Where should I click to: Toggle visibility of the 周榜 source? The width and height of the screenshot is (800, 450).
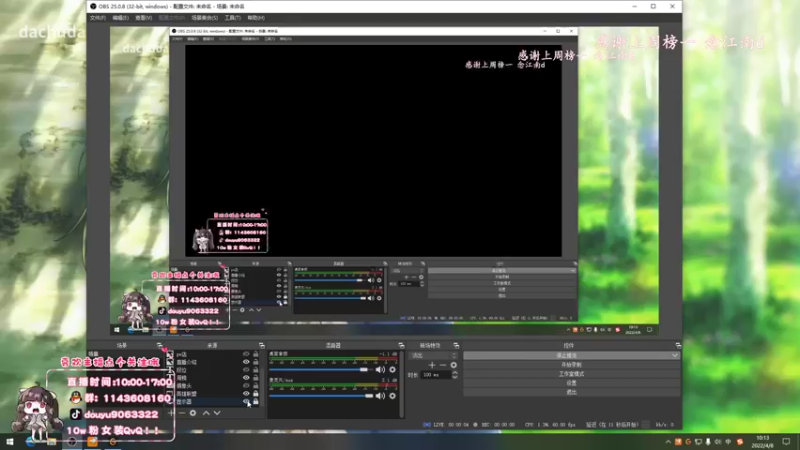(x=246, y=378)
